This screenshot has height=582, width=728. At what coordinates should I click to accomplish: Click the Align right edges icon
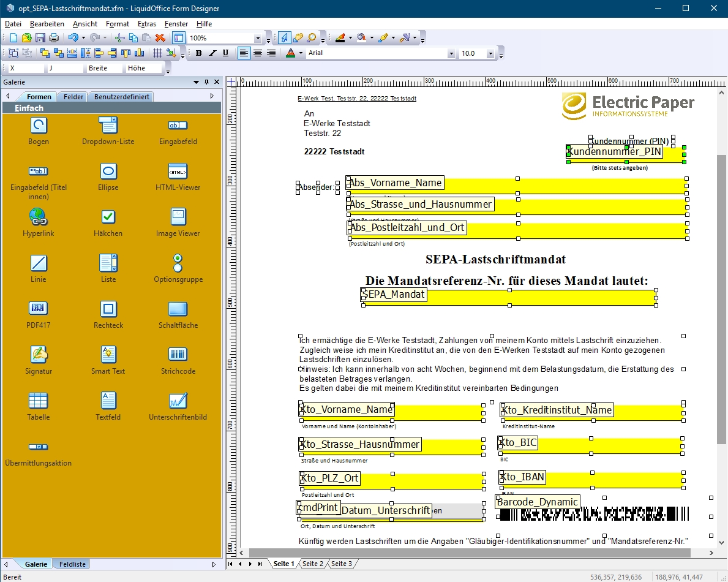[x=113, y=53]
